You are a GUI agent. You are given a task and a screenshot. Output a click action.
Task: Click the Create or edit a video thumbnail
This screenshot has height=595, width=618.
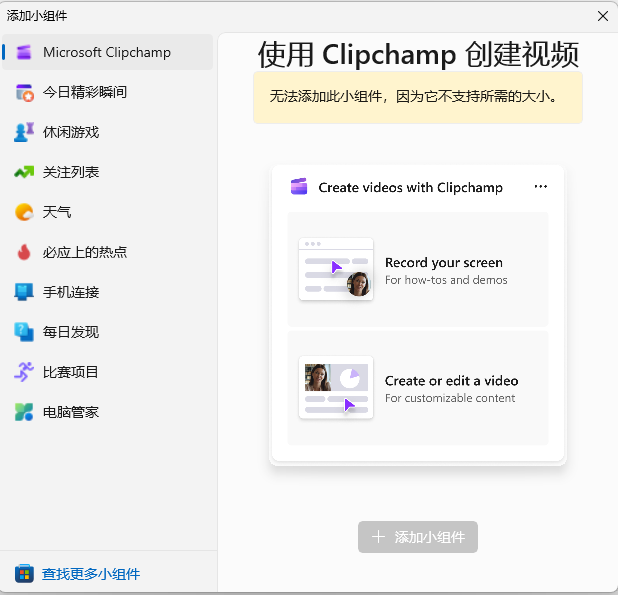[x=336, y=387]
